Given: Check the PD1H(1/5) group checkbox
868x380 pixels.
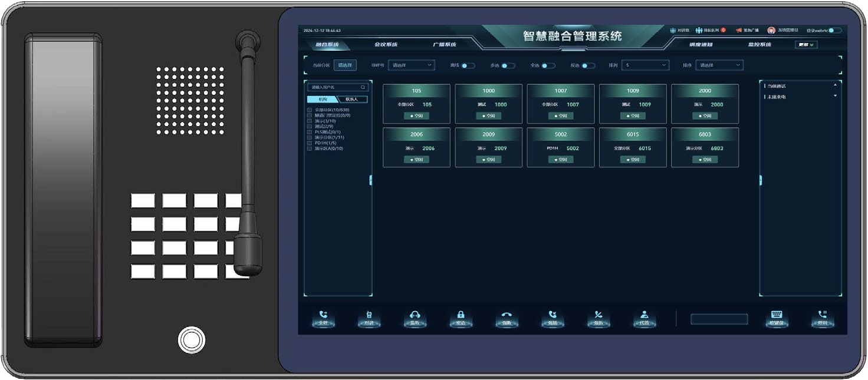Looking at the screenshot, I should (x=310, y=143).
